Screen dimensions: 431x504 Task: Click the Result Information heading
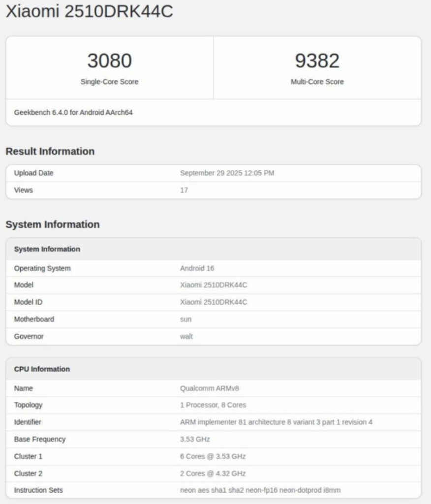50,152
